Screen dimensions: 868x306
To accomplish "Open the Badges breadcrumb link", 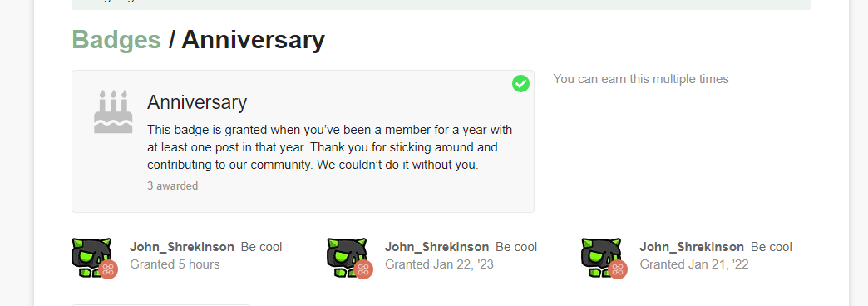I will click(x=116, y=40).
